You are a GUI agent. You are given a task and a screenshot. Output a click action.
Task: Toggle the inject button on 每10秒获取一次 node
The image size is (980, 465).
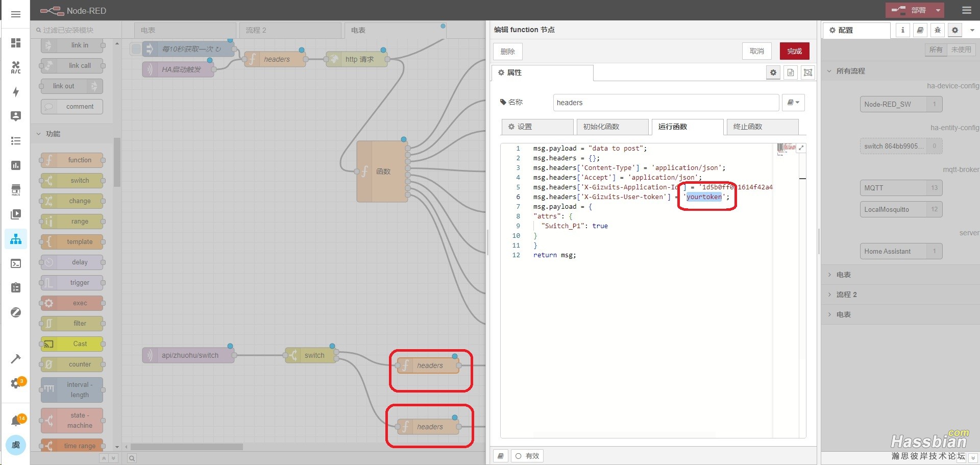[136, 49]
